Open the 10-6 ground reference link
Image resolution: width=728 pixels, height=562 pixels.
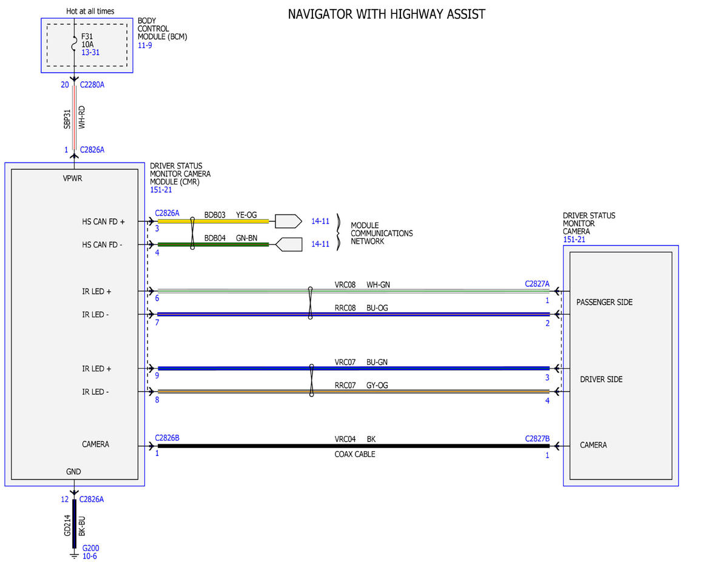point(90,556)
